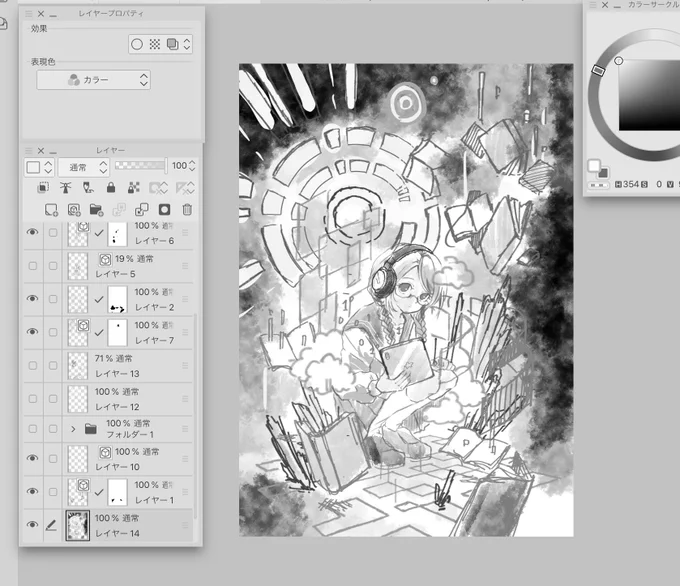Select レイヤー 10 row name
Screen dimensions: 680x586
click(x=117, y=467)
